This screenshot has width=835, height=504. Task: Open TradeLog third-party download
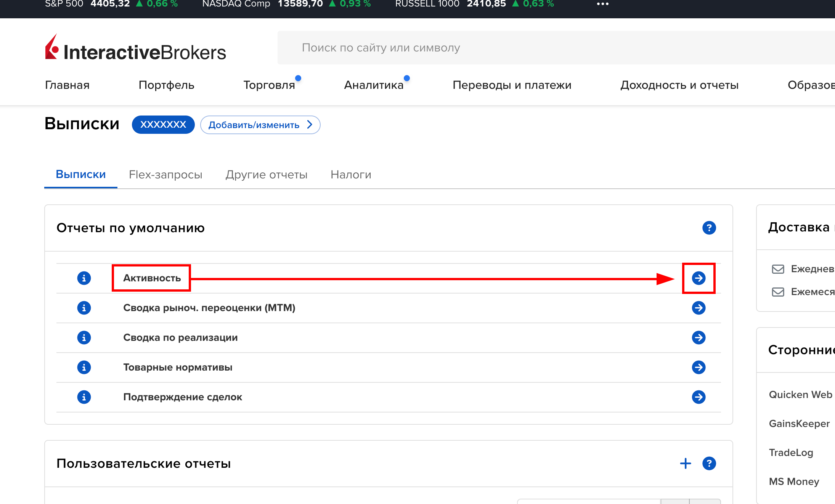(x=791, y=453)
